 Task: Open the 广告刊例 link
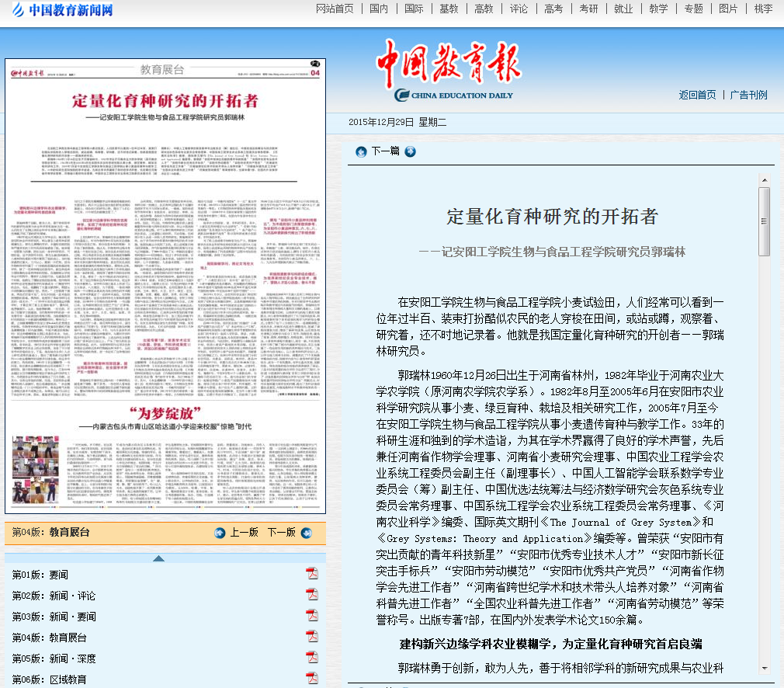(x=748, y=95)
